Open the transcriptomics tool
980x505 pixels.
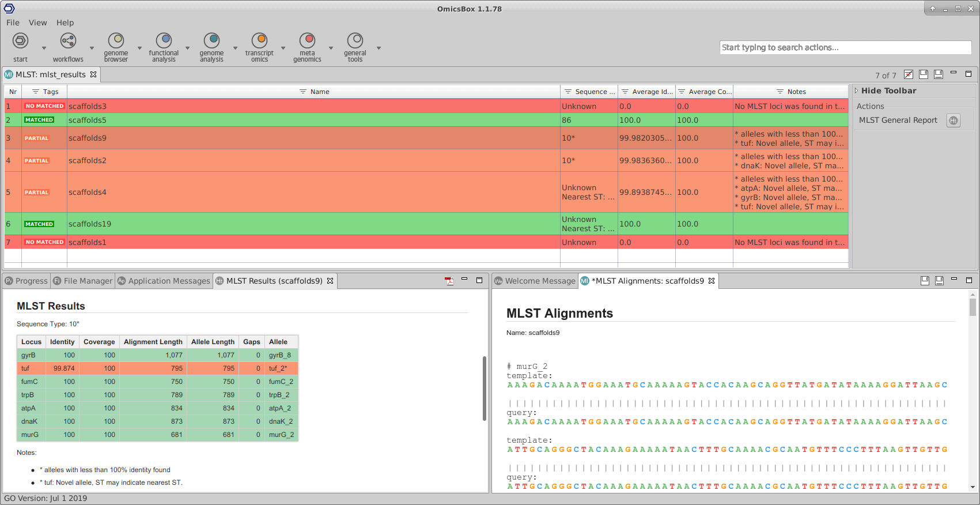(x=259, y=41)
